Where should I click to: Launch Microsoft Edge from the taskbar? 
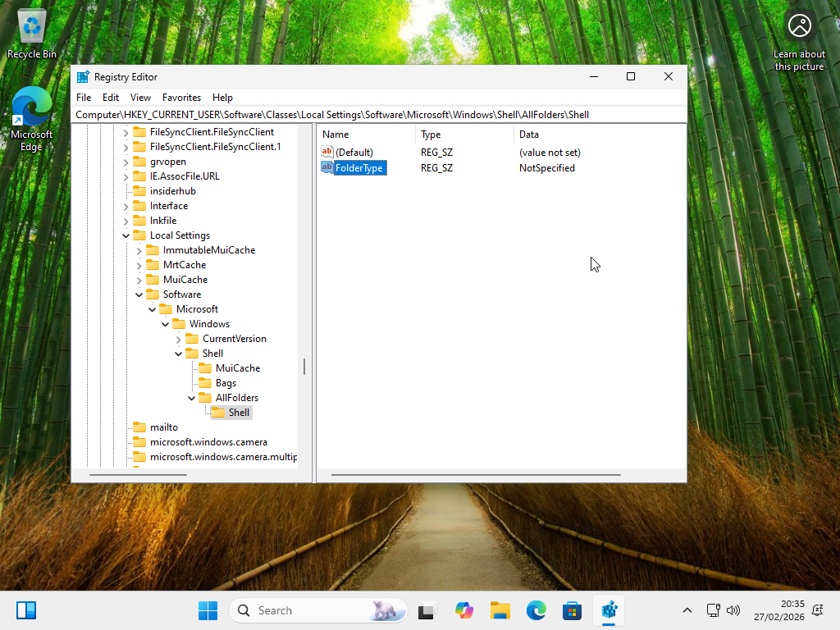[536, 610]
